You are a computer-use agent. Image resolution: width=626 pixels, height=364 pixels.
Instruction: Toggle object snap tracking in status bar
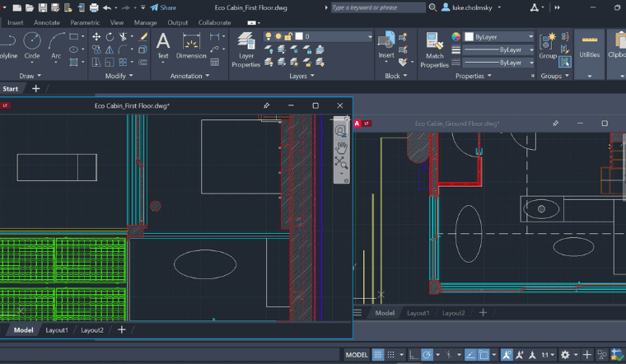(470, 354)
